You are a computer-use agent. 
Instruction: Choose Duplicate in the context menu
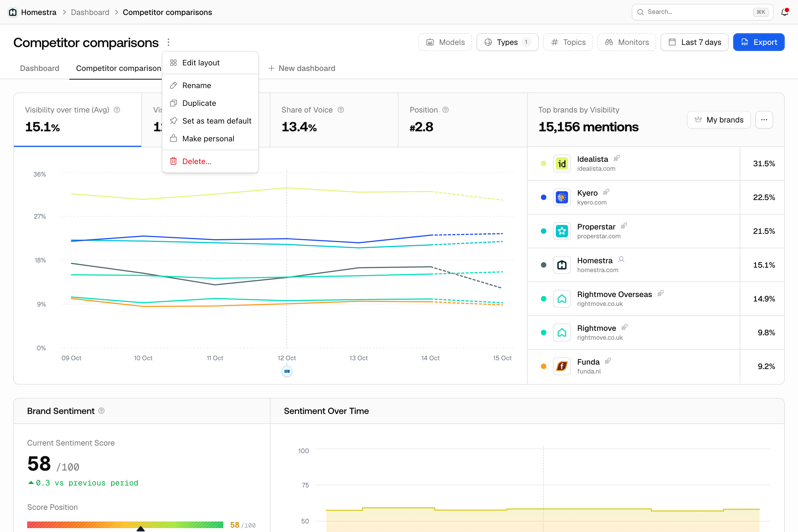(210, 103)
